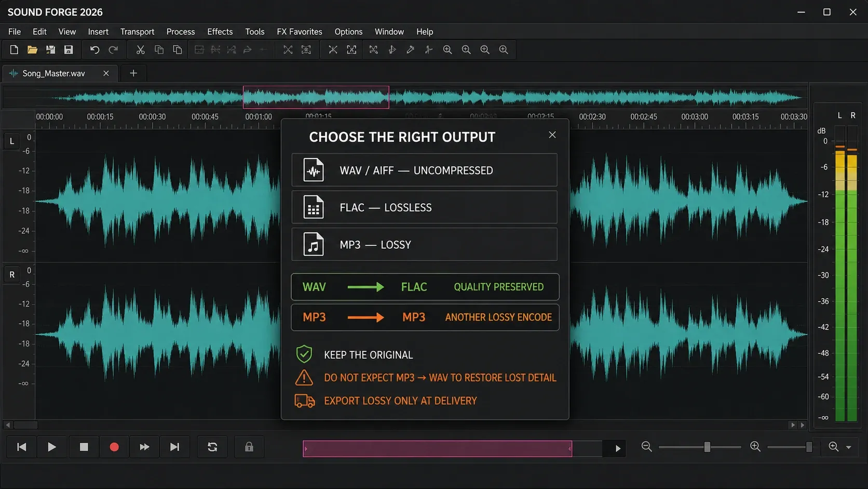Choose FLAC — Lossless output

[424, 207]
